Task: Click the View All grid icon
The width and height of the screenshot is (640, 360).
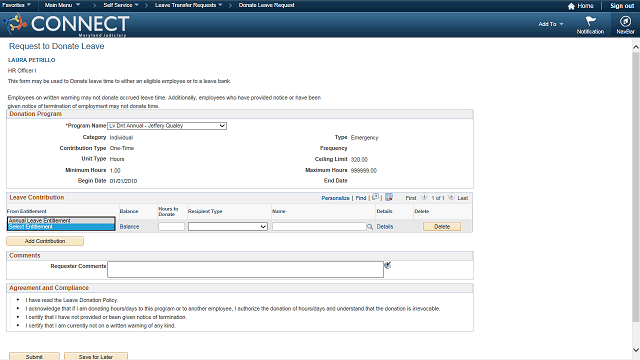Action: click(376, 197)
